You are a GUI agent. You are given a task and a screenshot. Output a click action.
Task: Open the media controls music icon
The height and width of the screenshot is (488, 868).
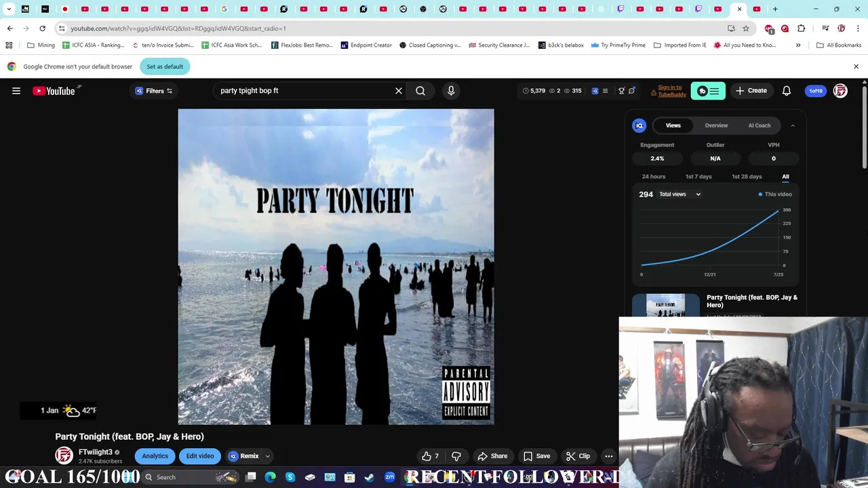pos(825,28)
